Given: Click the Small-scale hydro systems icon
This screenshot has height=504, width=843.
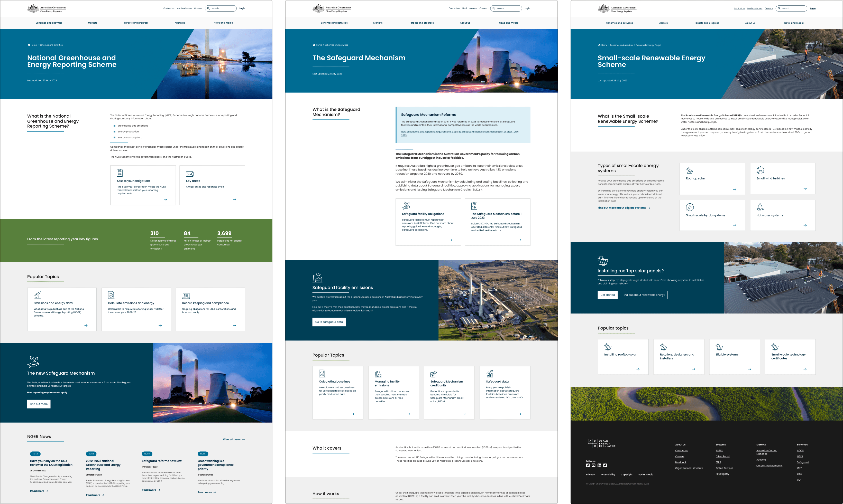Looking at the screenshot, I should click(690, 207).
